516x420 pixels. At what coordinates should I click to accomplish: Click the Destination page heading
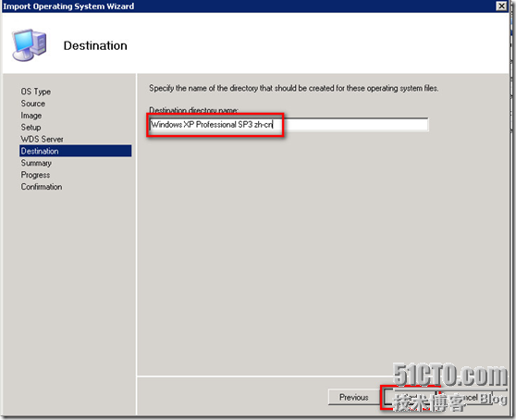pos(95,45)
